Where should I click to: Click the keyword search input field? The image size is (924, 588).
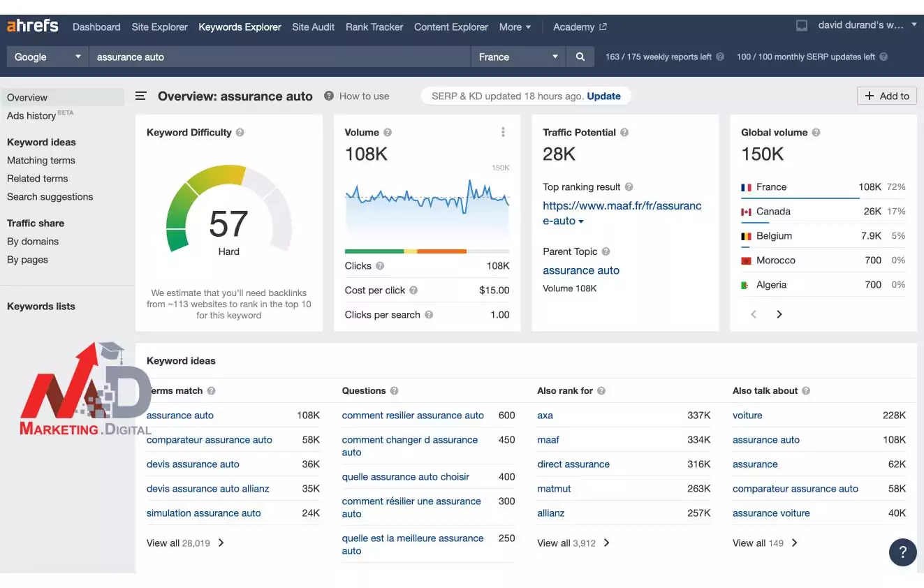tap(279, 57)
